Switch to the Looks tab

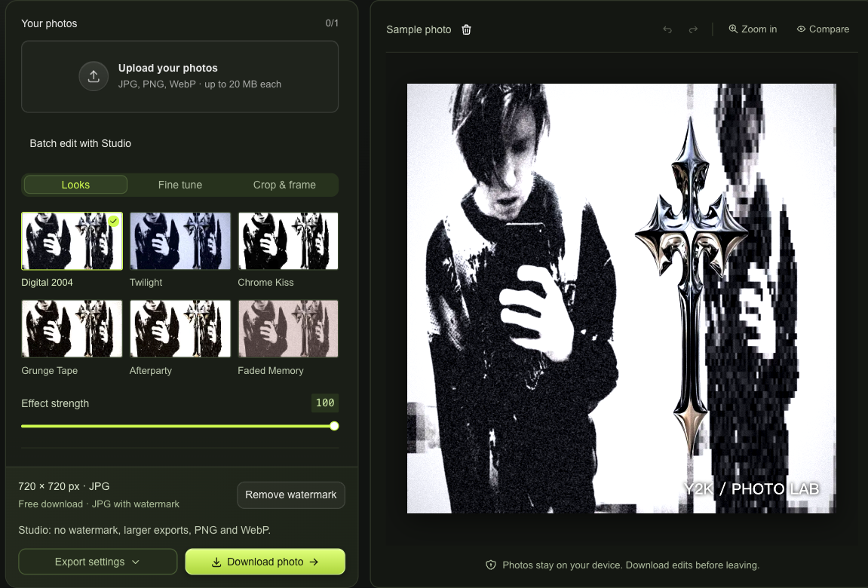point(75,185)
